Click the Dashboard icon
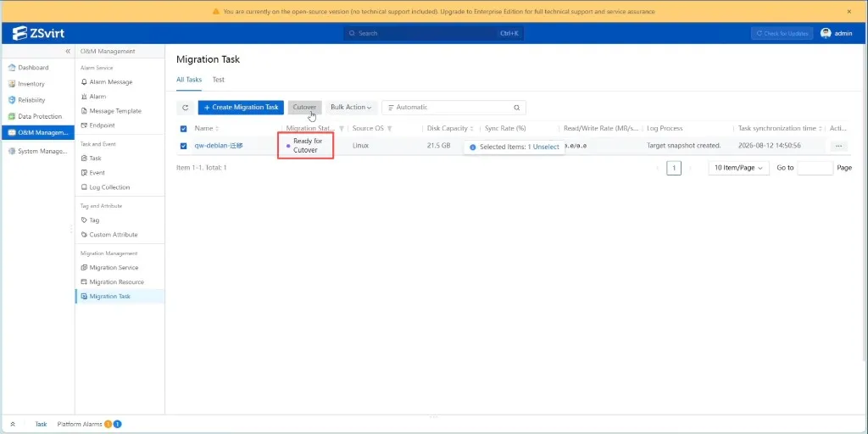 (12, 68)
